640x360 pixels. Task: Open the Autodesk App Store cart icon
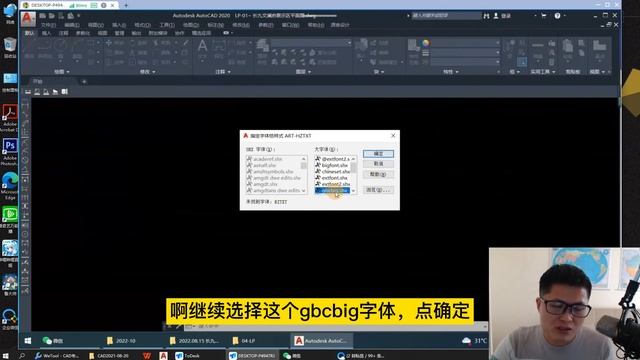[x=544, y=16]
